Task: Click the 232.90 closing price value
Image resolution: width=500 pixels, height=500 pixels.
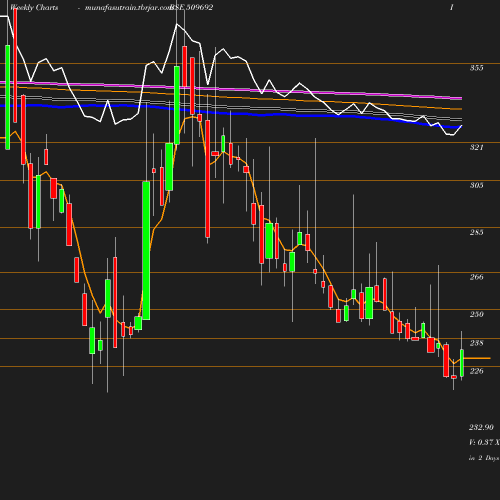Action: coord(481,427)
